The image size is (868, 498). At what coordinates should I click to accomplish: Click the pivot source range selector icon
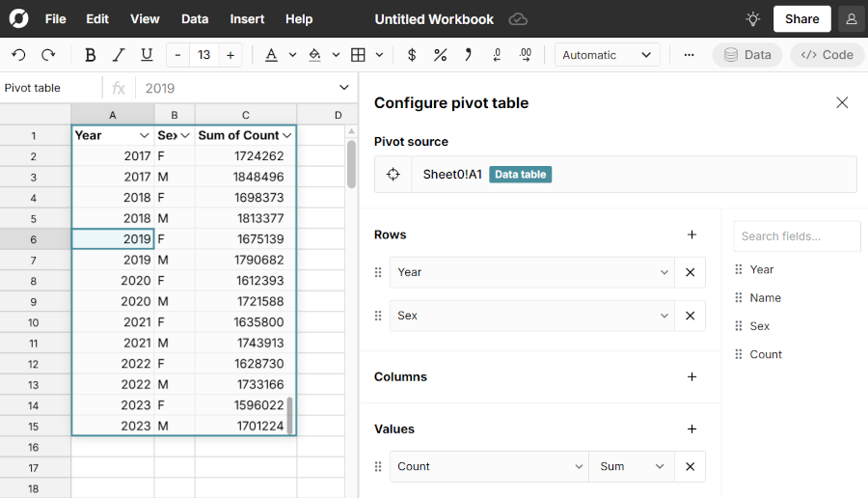393,175
